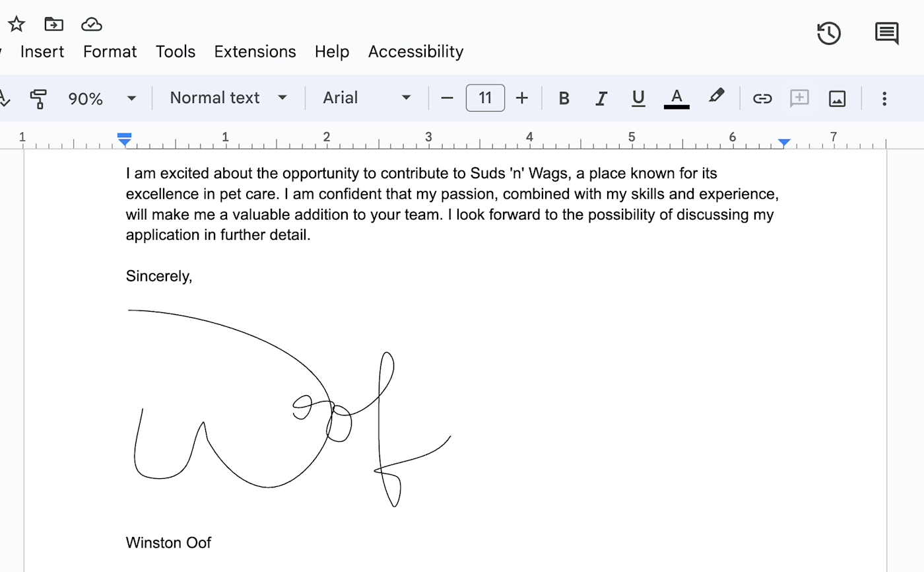Toggle underline formatting
The height and width of the screenshot is (572, 924).
[x=638, y=98]
